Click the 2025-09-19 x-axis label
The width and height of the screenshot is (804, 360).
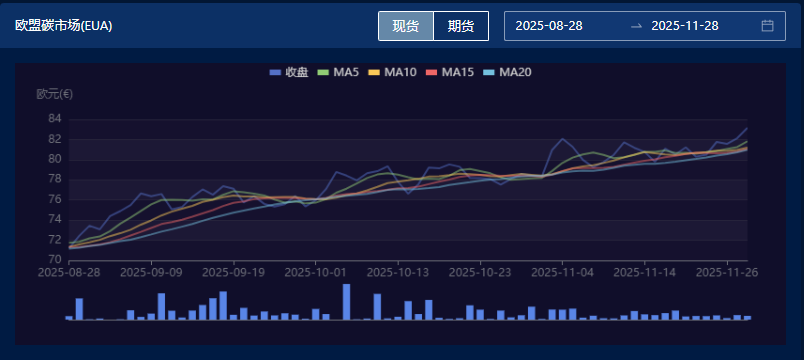tap(233, 272)
